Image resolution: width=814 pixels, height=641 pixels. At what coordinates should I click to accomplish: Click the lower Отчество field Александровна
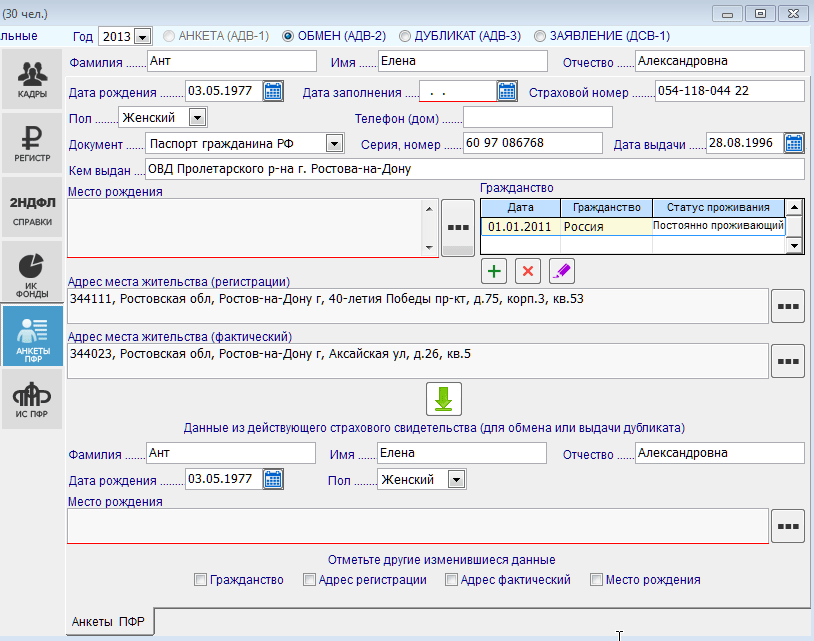coord(720,453)
